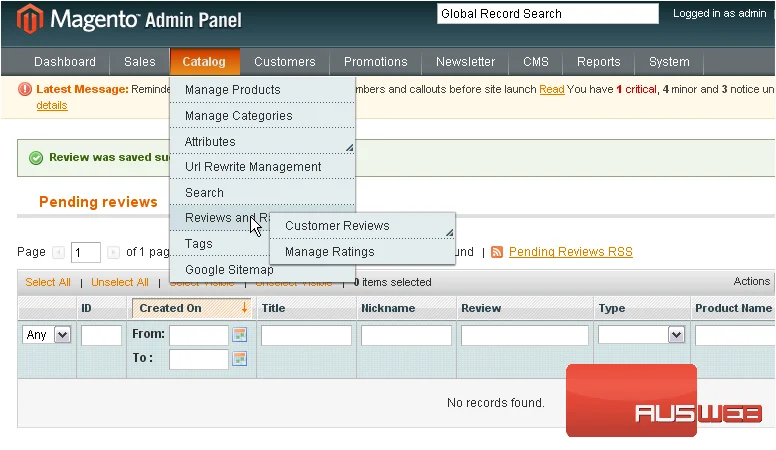
Task: Select Manage Categories menu entry
Action: pyautogui.click(x=262, y=115)
